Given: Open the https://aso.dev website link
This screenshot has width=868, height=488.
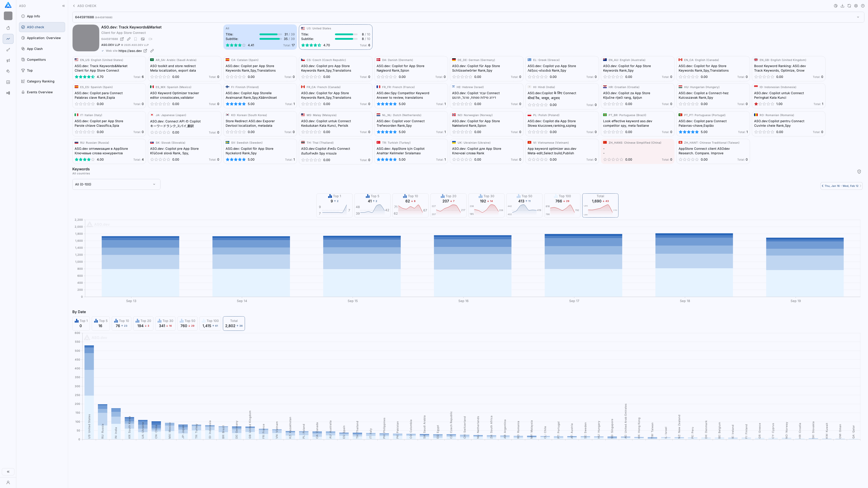Looking at the screenshot, I should click(x=130, y=51).
